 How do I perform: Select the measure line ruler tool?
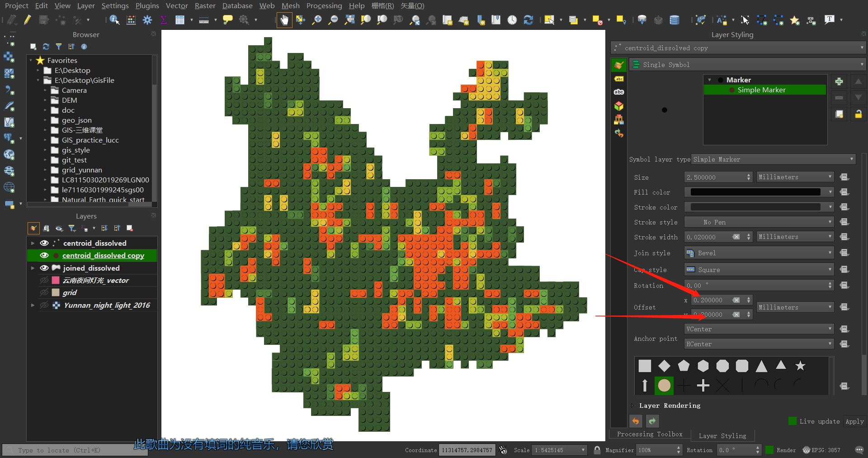[x=204, y=20]
